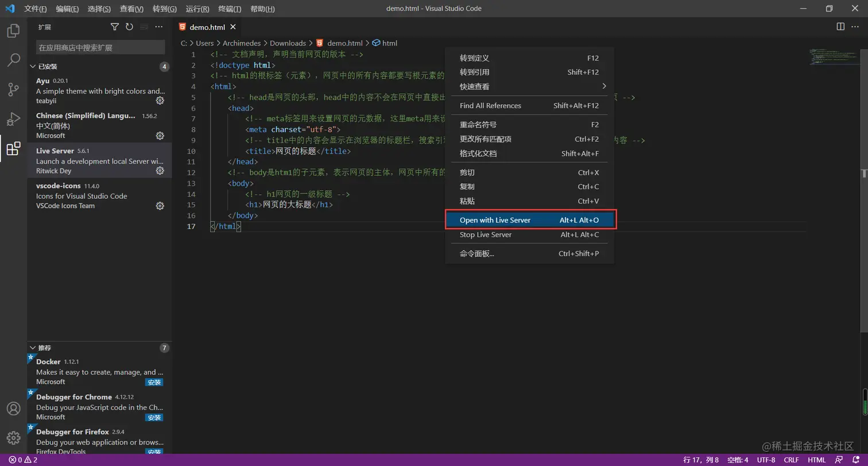Choose 转到定义 from context menu
Screen dimensions: 868x466
(x=529, y=58)
